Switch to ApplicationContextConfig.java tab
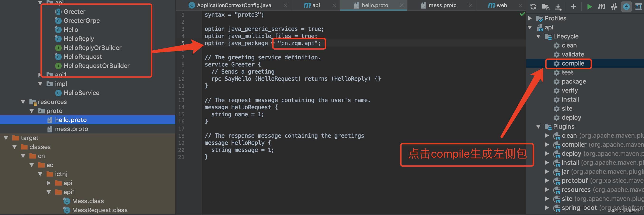This screenshot has height=215, width=644. pyautogui.click(x=234, y=5)
